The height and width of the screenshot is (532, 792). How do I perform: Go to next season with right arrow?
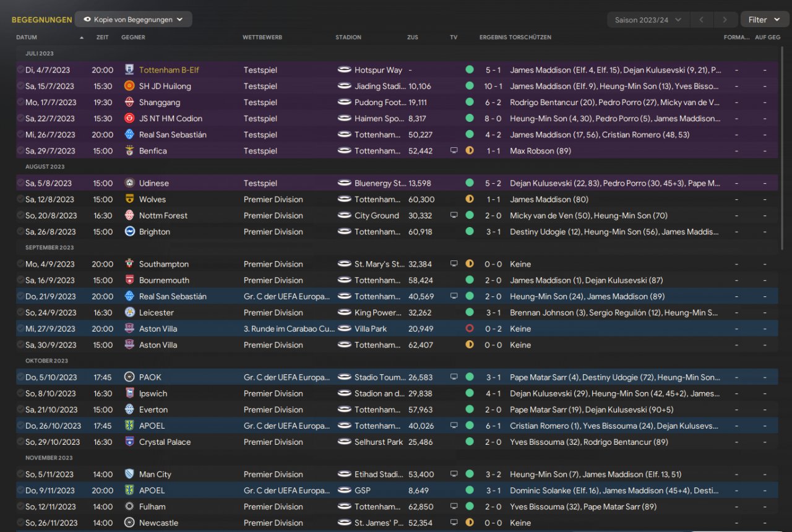[x=725, y=20]
